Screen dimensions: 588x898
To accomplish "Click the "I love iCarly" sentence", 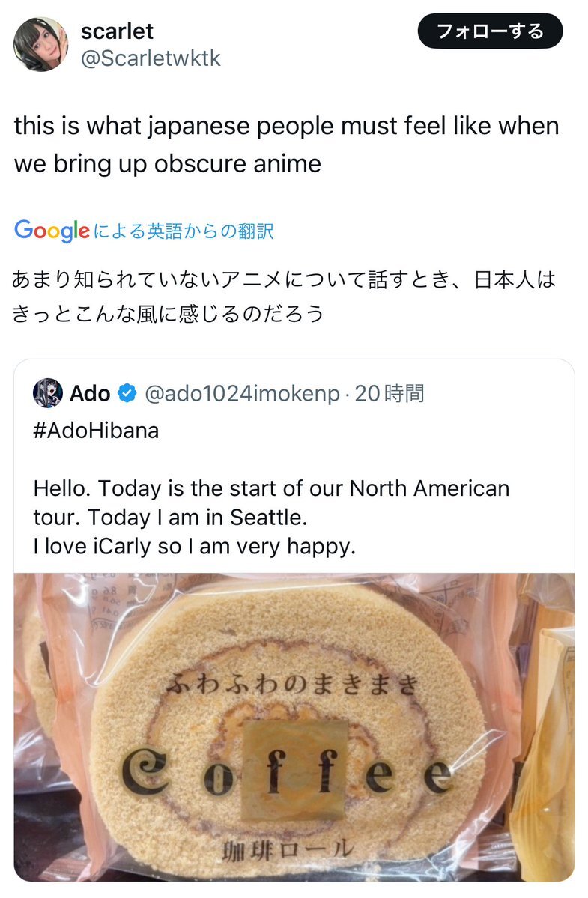I will point(195,546).
